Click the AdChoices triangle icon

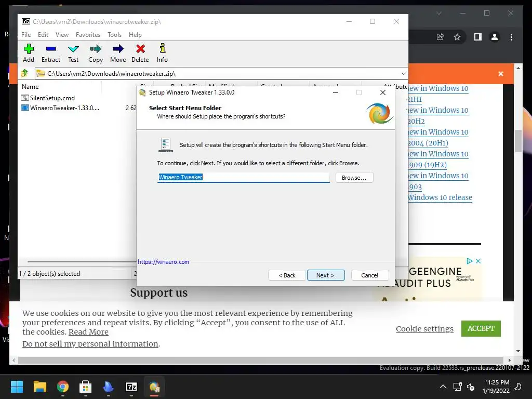pyautogui.click(x=470, y=261)
